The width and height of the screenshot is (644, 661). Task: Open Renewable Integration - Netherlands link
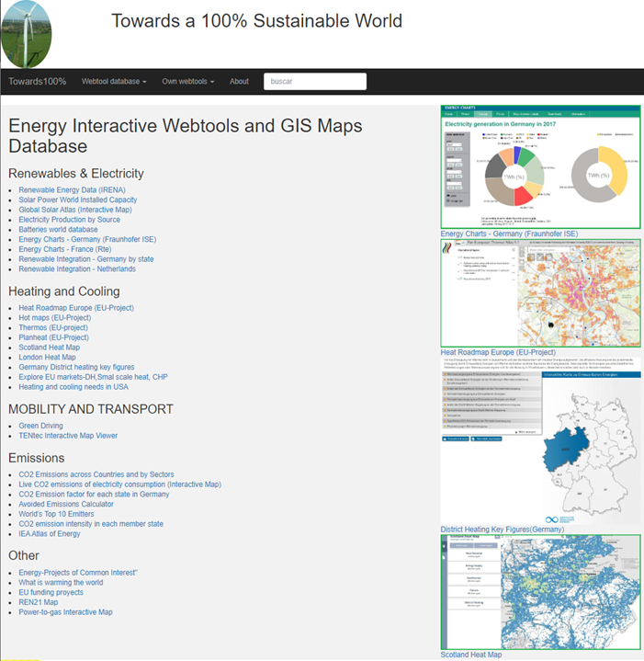tap(77, 269)
